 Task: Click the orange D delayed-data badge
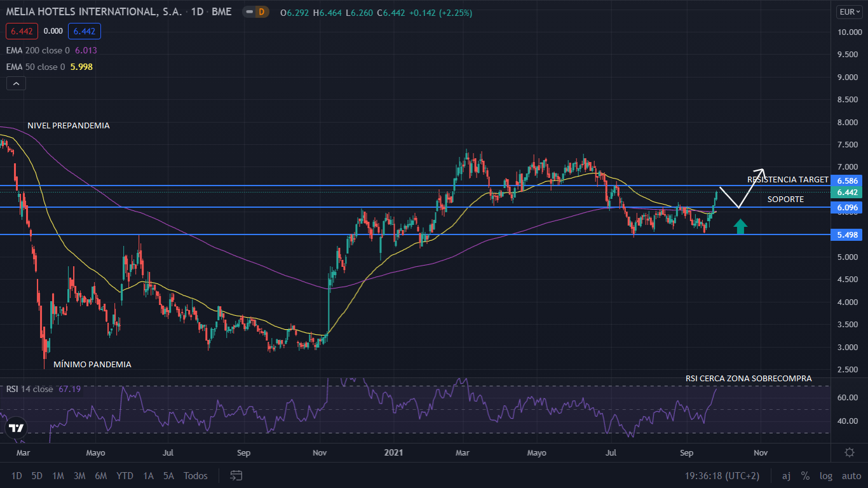(261, 12)
